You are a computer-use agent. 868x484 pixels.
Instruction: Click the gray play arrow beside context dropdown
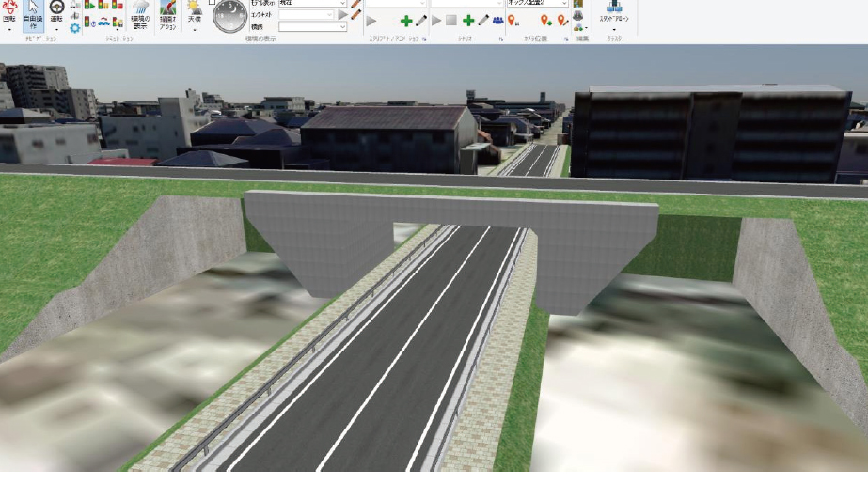point(342,15)
